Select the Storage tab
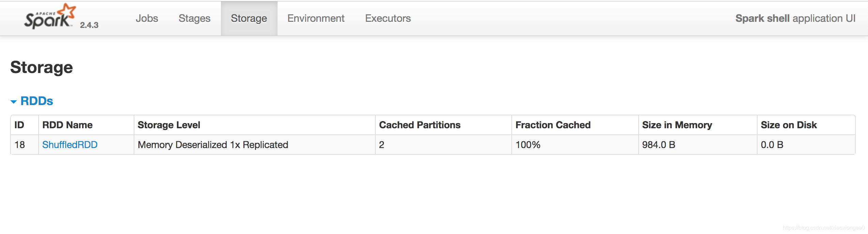 coord(249,18)
